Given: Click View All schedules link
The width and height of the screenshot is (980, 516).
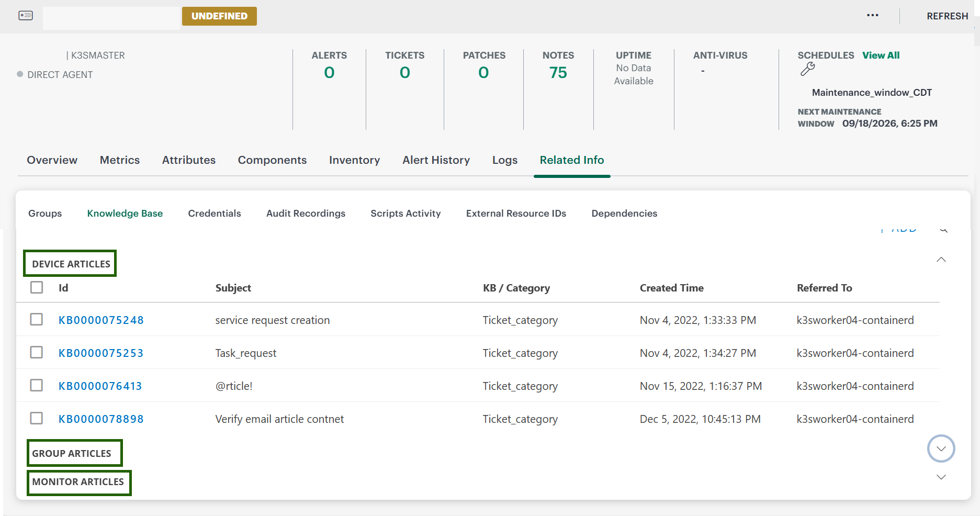Looking at the screenshot, I should pos(881,55).
